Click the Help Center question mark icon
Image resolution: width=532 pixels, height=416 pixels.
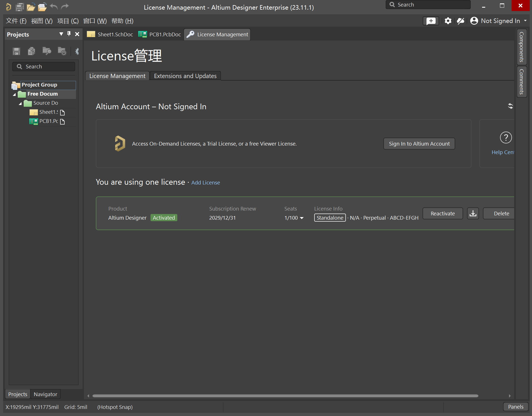coord(506,138)
